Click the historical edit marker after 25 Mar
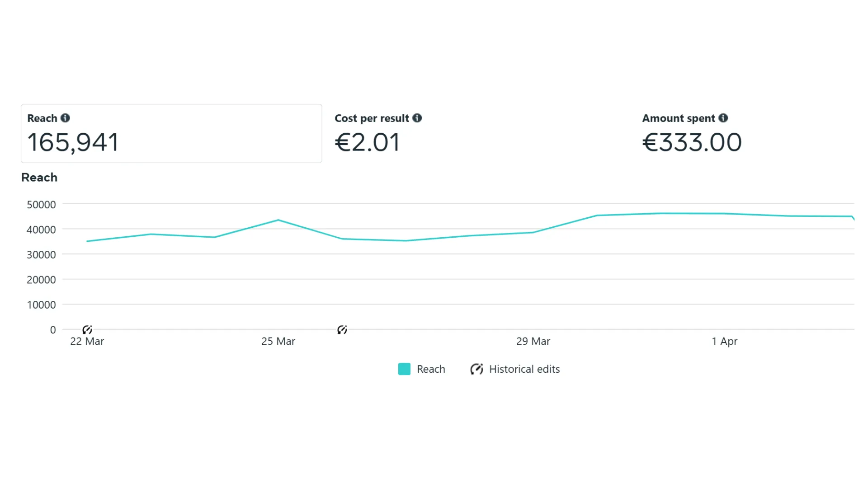 (x=342, y=329)
